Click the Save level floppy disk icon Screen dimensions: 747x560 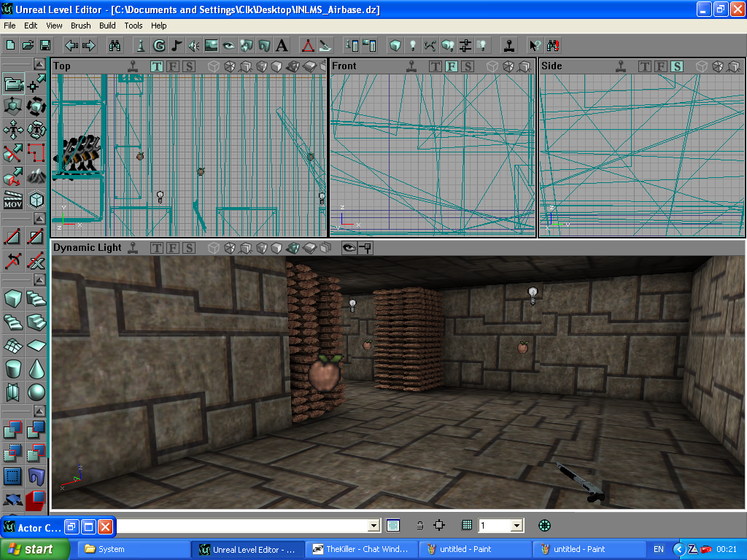(44, 45)
